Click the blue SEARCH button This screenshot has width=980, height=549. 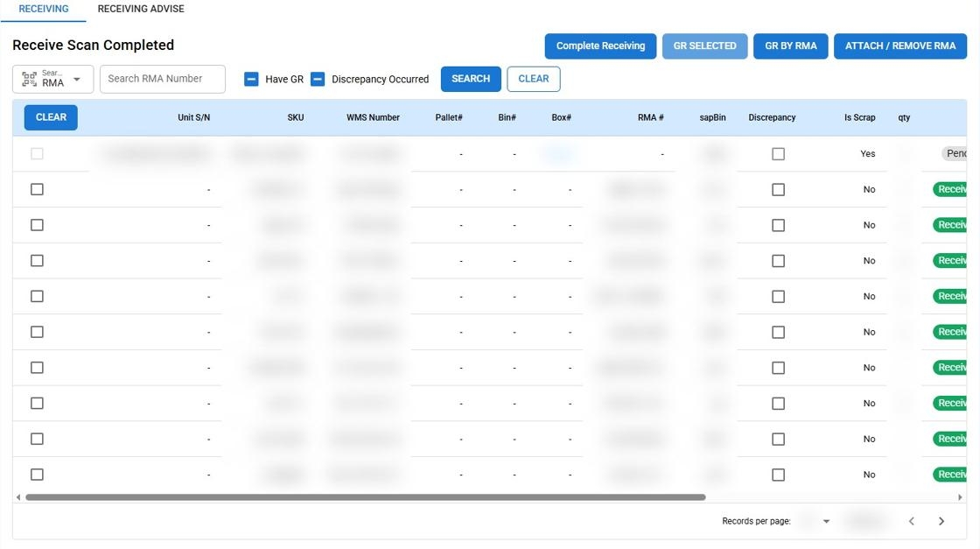click(x=471, y=79)
